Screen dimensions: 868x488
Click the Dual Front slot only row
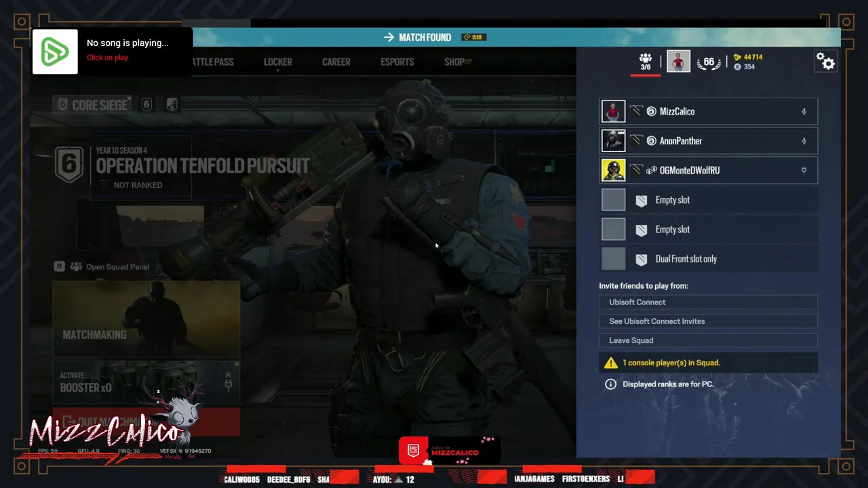click(709, 259)
